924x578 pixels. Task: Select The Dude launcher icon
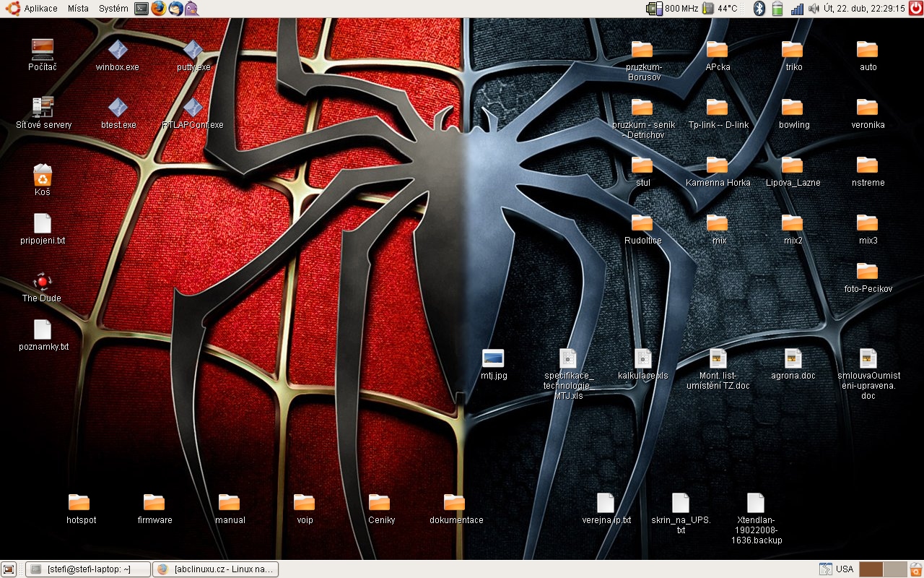click(42, 287)
